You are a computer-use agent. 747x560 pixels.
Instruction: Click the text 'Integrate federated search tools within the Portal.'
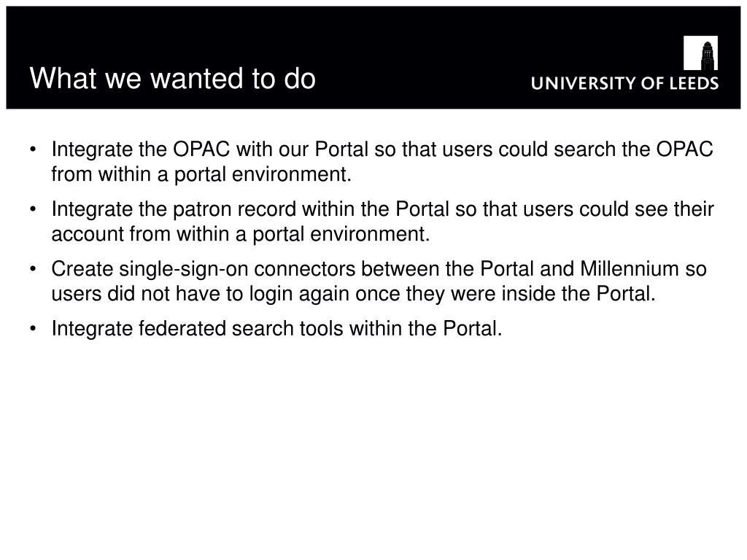(276, 329)
